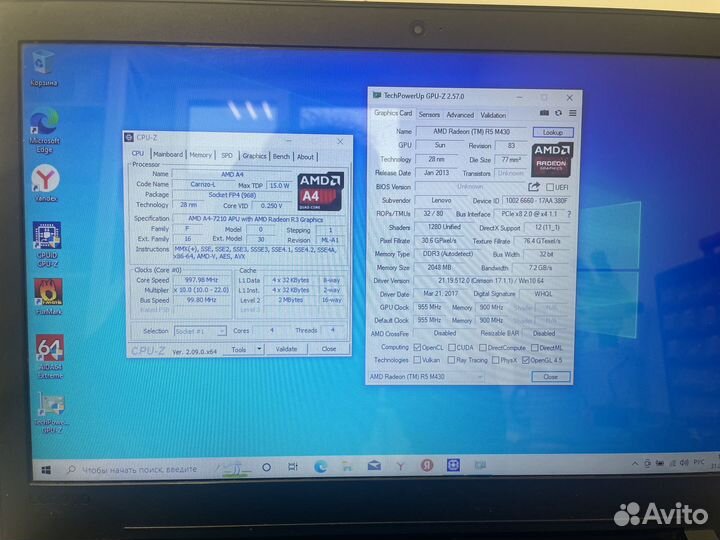Viewport: 720px width, 540px height.
Task: Show hidden system tray icons
Action: [x=635, y=464]
